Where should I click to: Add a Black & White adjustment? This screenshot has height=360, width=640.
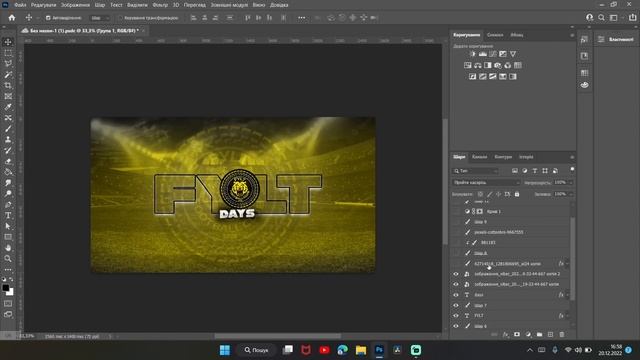point(488,65)
